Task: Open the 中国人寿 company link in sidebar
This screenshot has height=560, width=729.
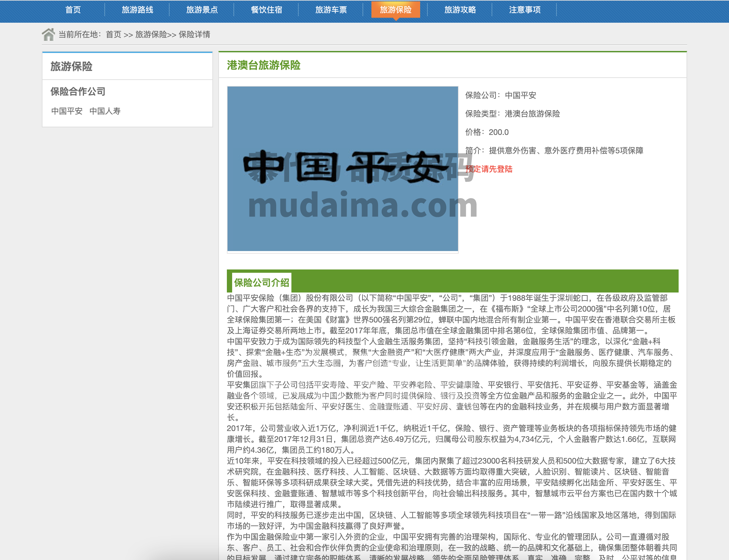Action: [105, 111]
